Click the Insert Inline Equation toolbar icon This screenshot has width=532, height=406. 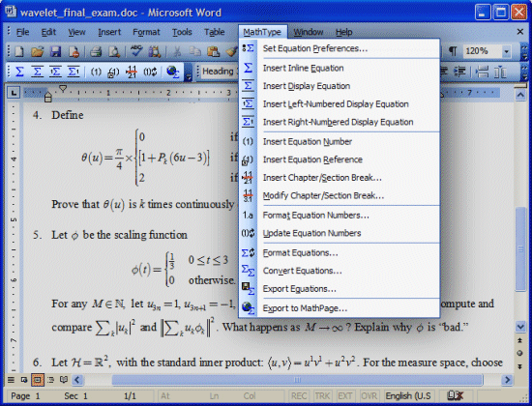19,72
